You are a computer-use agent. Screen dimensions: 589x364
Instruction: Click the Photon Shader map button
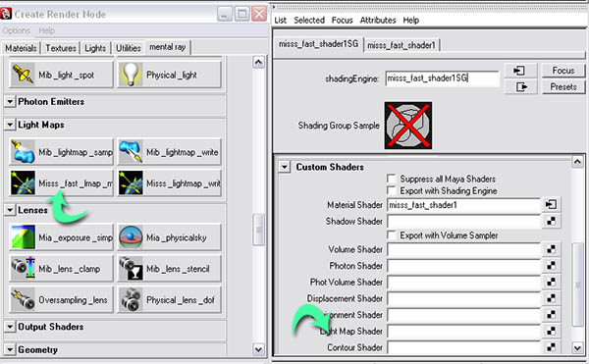(551, 265)
